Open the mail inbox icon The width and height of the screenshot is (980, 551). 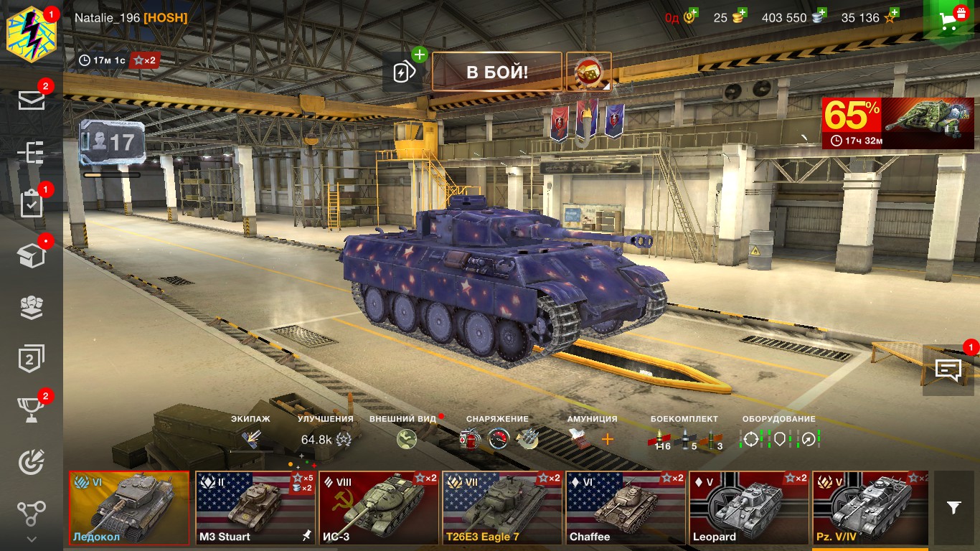pos(32,100)
